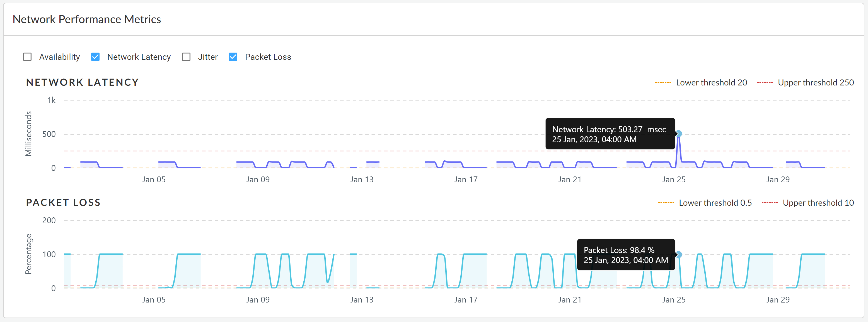Click the orange Lower threshold 0.5 legend swatch
This screenshot has width=868, height=322.
pyautogui.click(x=666, y=203)
